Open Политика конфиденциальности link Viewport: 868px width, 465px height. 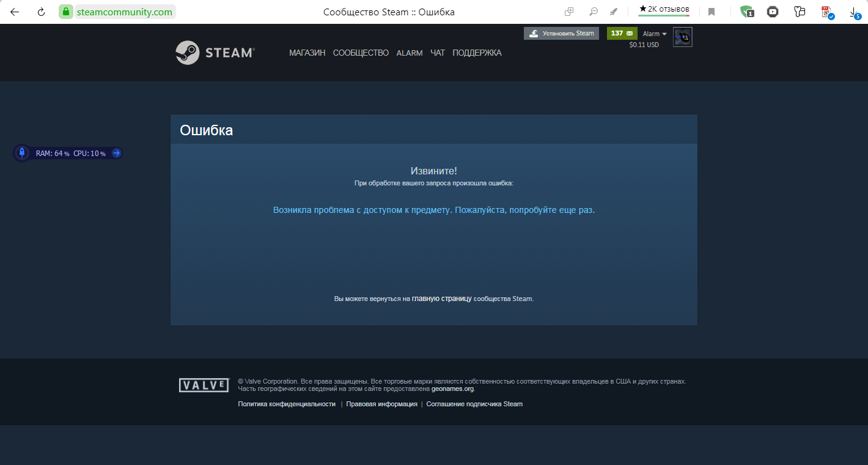(x=287, y=404)
